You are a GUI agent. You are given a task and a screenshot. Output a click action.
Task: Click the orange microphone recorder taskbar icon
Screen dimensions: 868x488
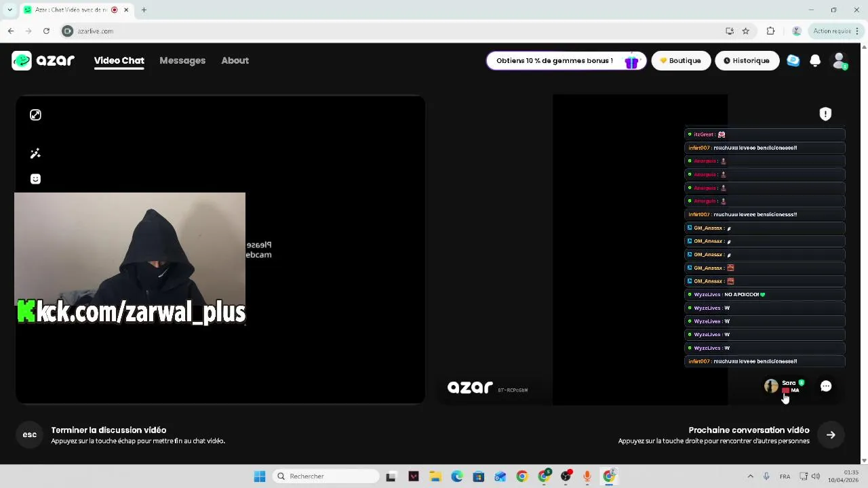[x=587, y=476]
